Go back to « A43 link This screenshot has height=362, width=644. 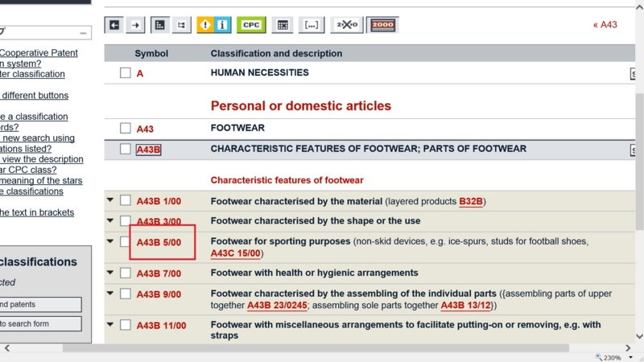pyautogui.click(x=605, y=25)
